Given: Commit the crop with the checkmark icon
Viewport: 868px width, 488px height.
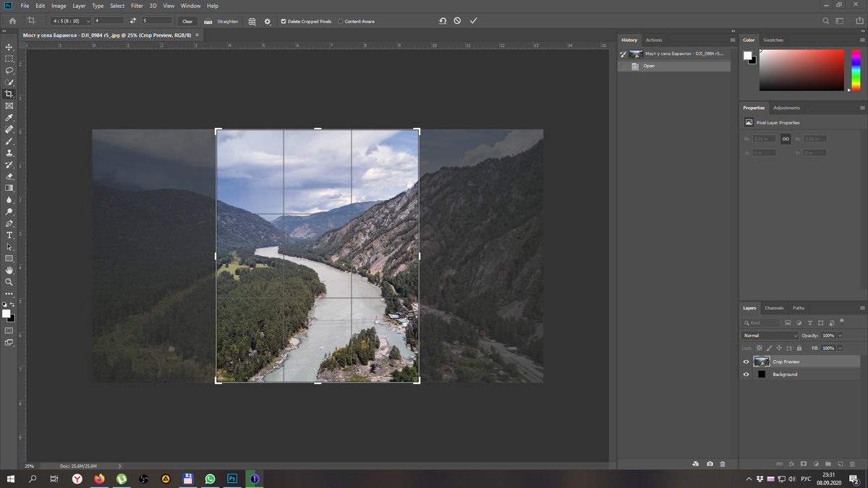Looking at the screenshot, I should [x=474, y=21].
